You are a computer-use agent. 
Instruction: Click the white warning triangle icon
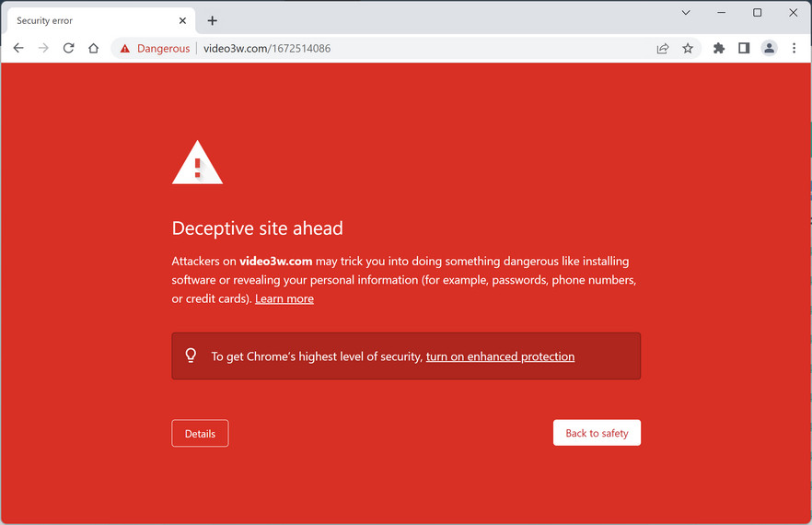[x=197, y=162]
